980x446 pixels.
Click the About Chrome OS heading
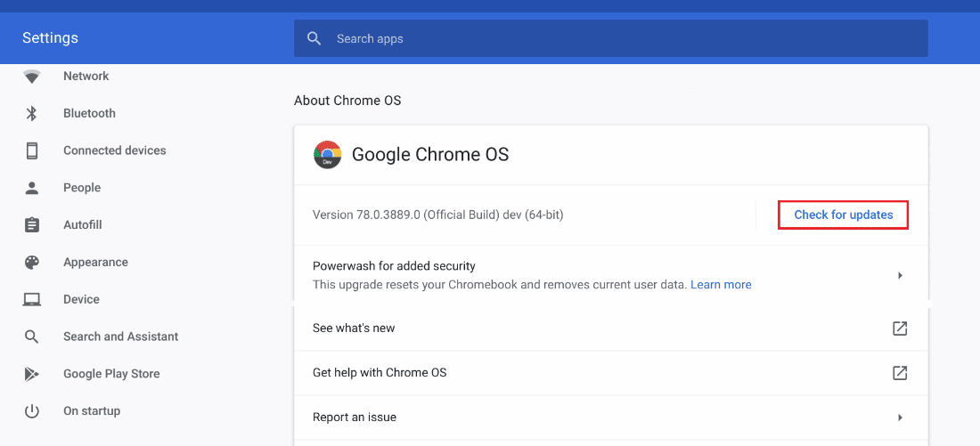(x=347, y=101)
